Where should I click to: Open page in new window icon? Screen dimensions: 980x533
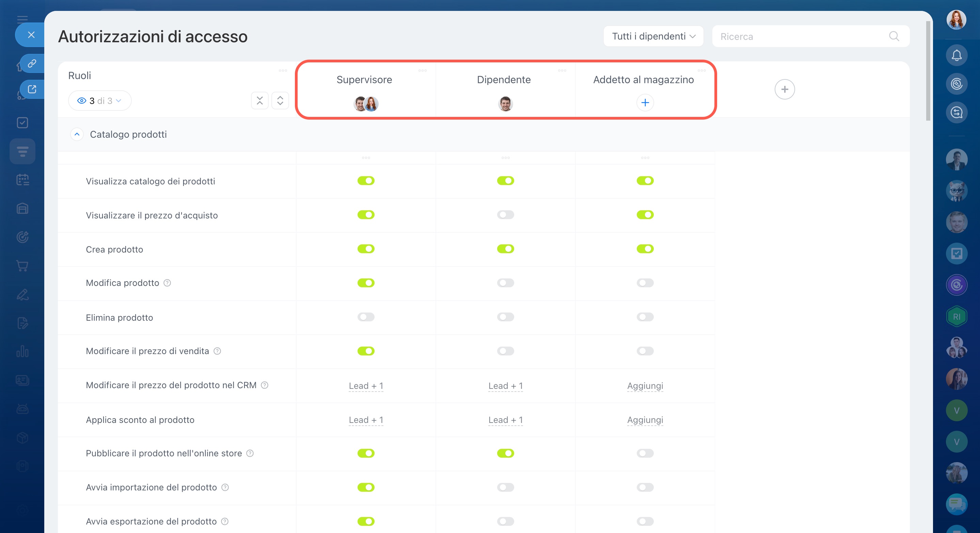(x=32, y=89)
